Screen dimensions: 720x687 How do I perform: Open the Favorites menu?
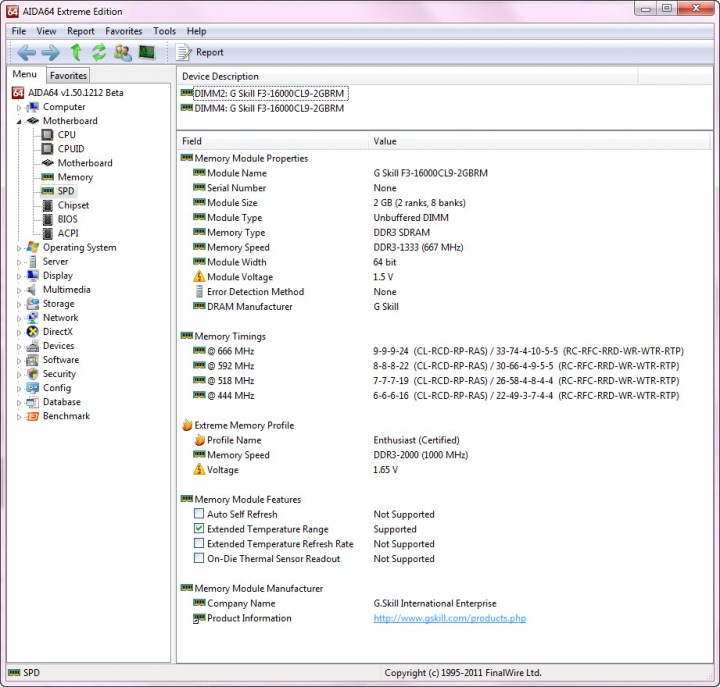tap(124, 31)
